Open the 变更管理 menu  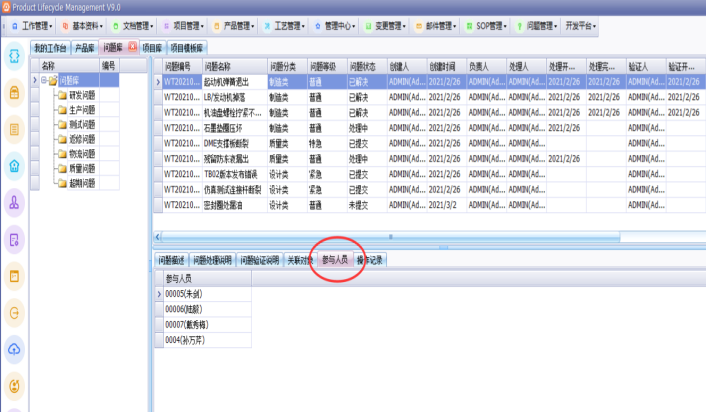tap(385, 26)
